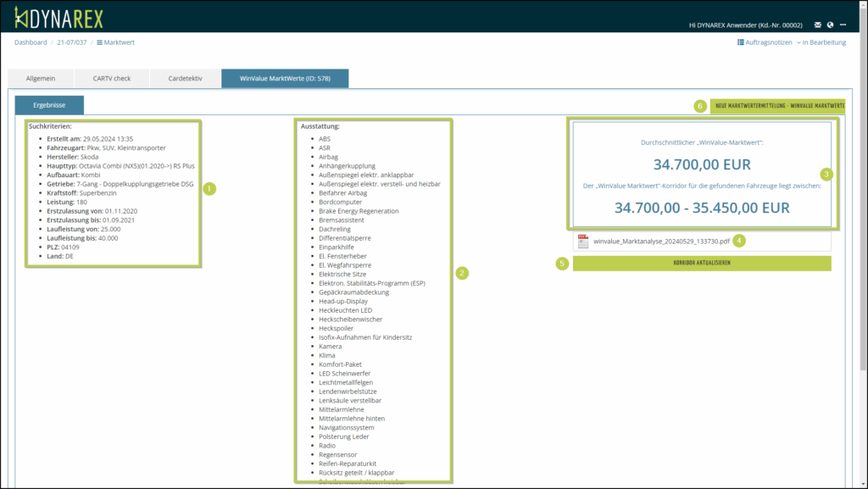
Task: Open the three-dots more menu
Action: [x=843, y=25]
